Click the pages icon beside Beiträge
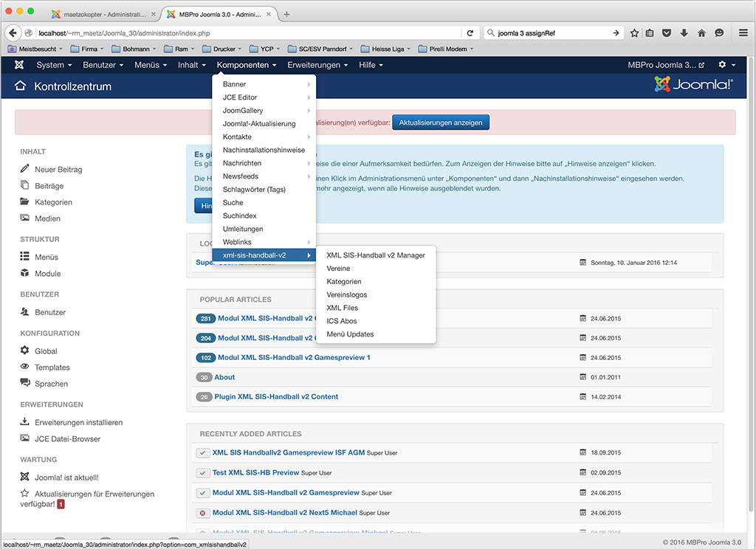Image resolution: width=756 pixels, height=549 pixels. (x=24, y=185)
